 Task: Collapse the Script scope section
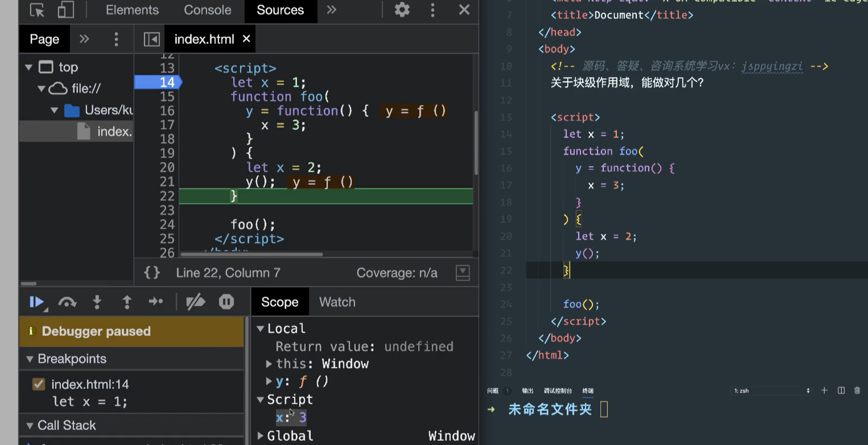point(260,400)
